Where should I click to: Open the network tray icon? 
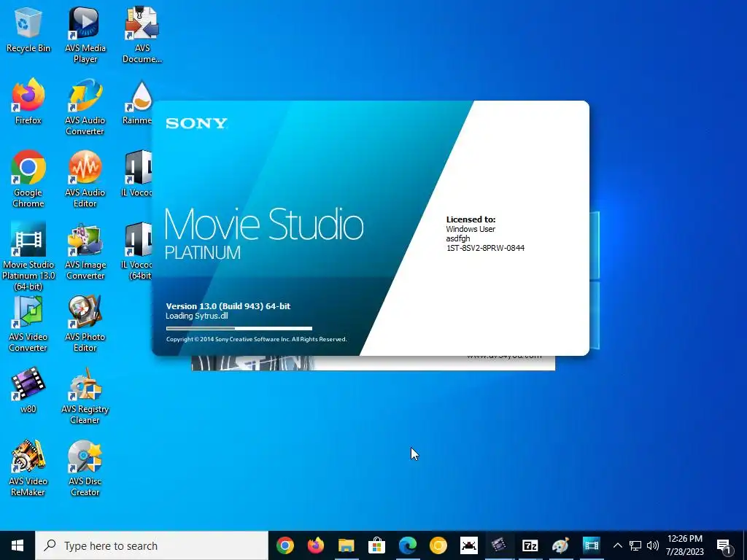coord(635,545)
